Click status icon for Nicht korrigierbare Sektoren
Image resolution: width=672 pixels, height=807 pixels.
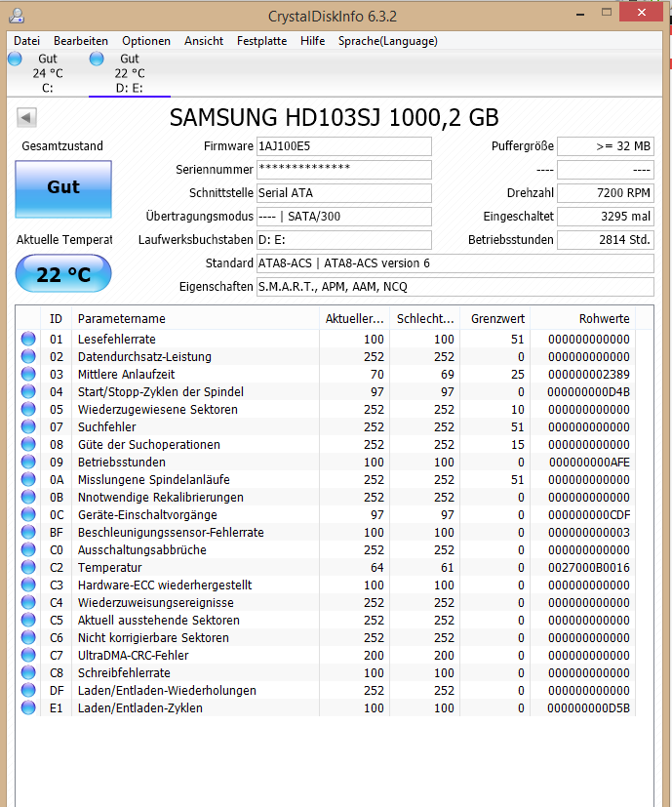coord(28,637)
